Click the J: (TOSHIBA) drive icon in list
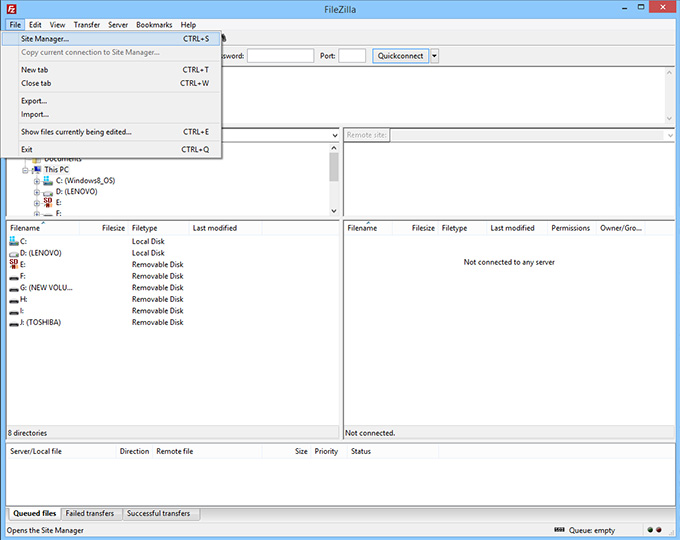 [x=13, y=323]
